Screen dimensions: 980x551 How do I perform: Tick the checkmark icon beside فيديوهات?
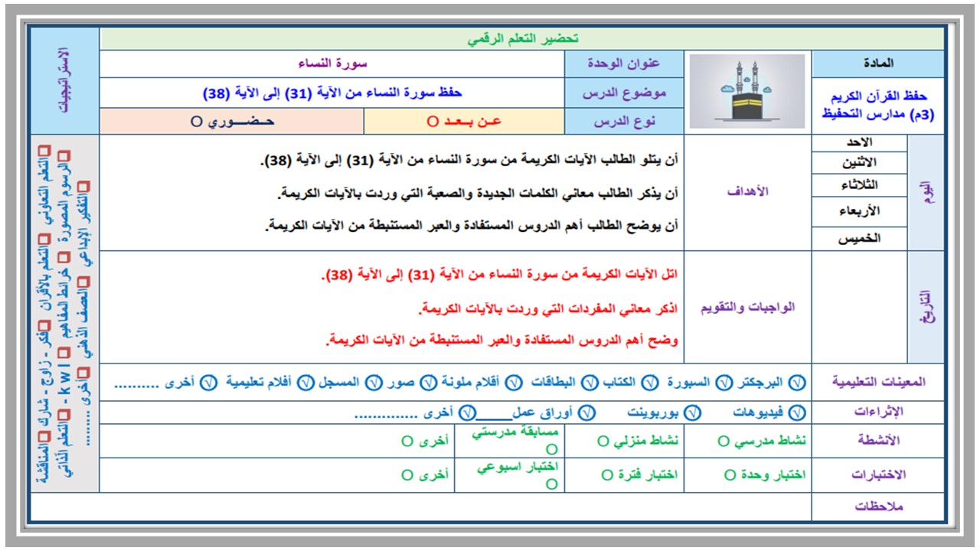click(x=797, y=412)
